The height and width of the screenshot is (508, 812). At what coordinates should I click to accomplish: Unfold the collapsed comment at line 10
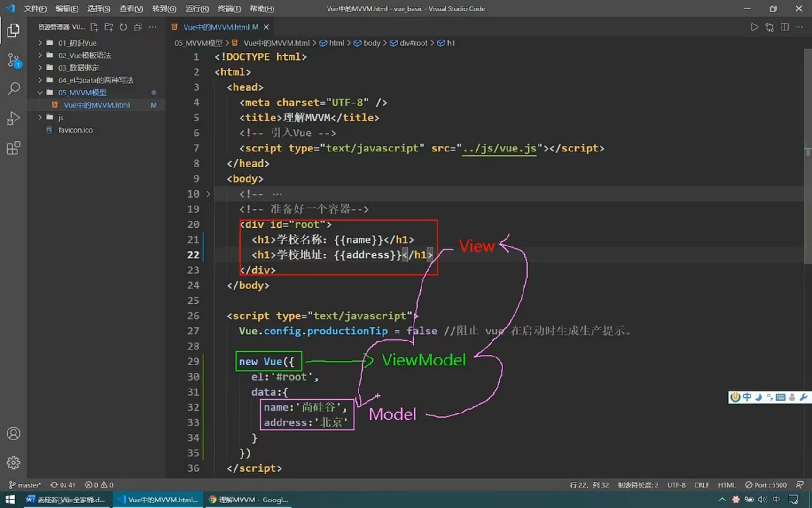[208, 194]
